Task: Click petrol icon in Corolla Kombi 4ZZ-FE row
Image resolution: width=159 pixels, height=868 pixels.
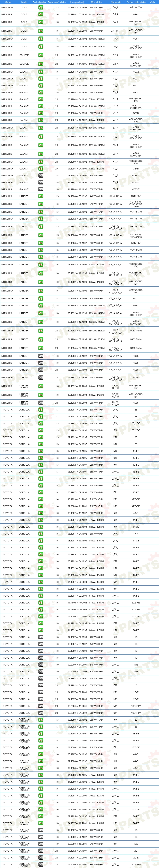Action: [x=41, y=747]
